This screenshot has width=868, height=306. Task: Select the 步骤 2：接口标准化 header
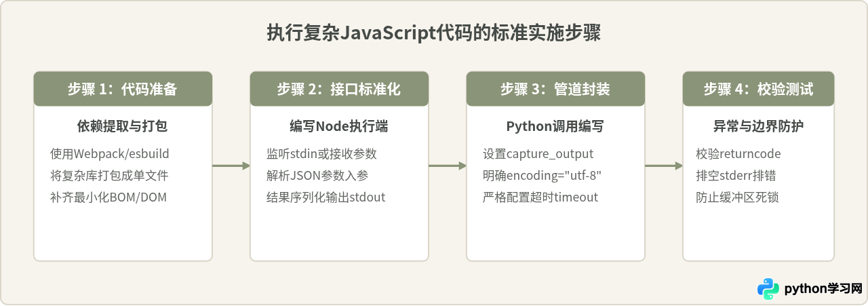click(x=339, y=89)
